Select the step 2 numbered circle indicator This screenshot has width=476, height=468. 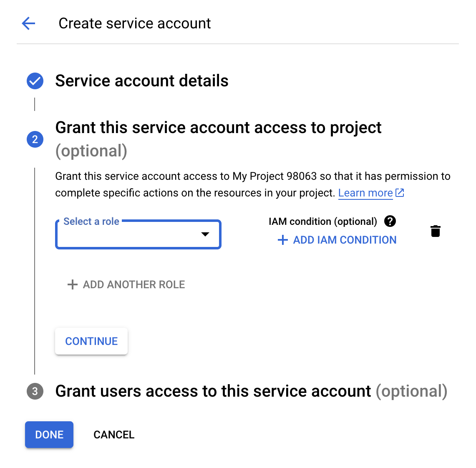35,139
